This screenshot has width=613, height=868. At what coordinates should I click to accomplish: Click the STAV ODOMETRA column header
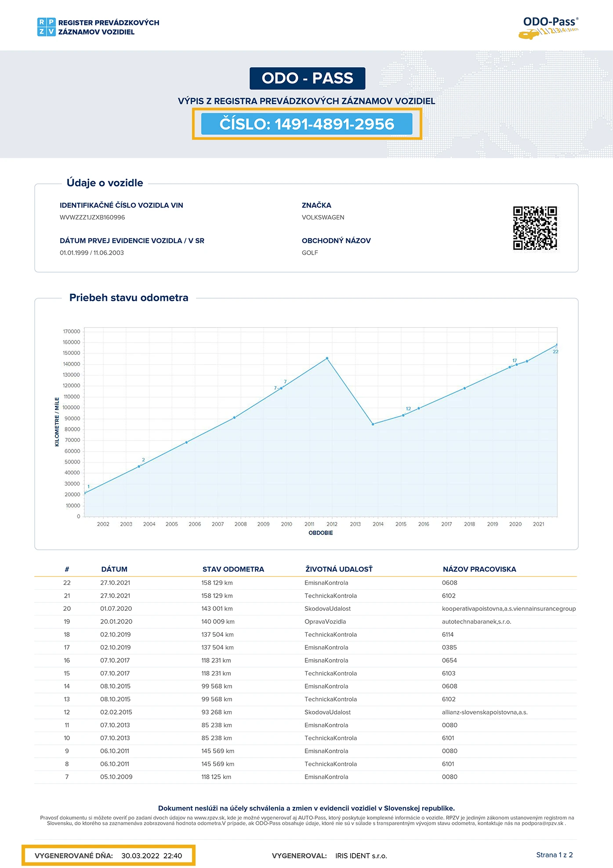[233, 569]
